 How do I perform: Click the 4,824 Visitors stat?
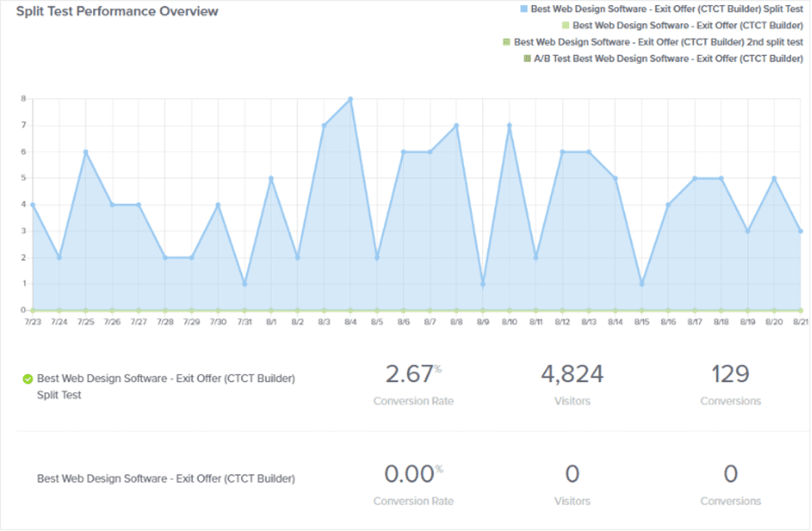tap(572, 374)
